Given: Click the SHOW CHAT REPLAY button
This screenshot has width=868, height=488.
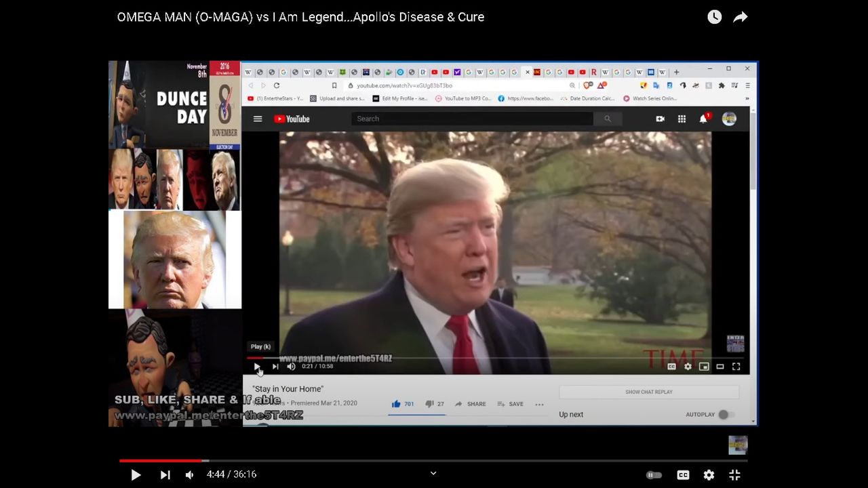Looking at the screenshot, I should pos(648,392).
